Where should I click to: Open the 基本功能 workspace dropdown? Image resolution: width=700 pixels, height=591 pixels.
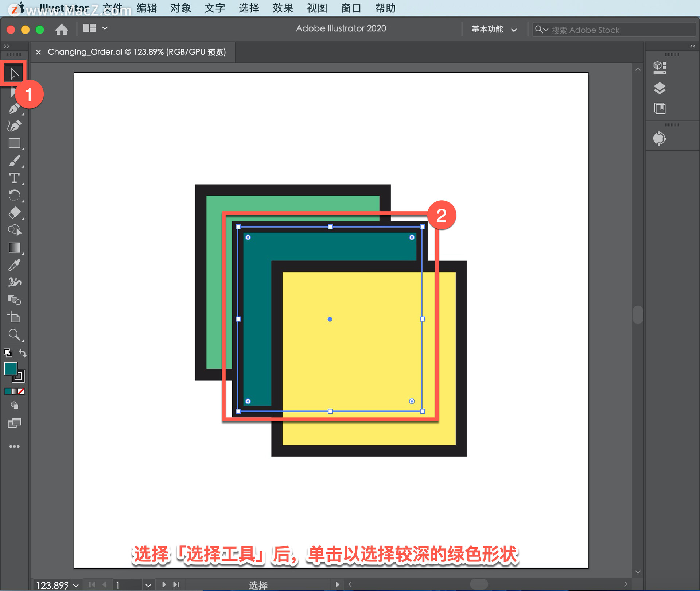tap(494, 29)
